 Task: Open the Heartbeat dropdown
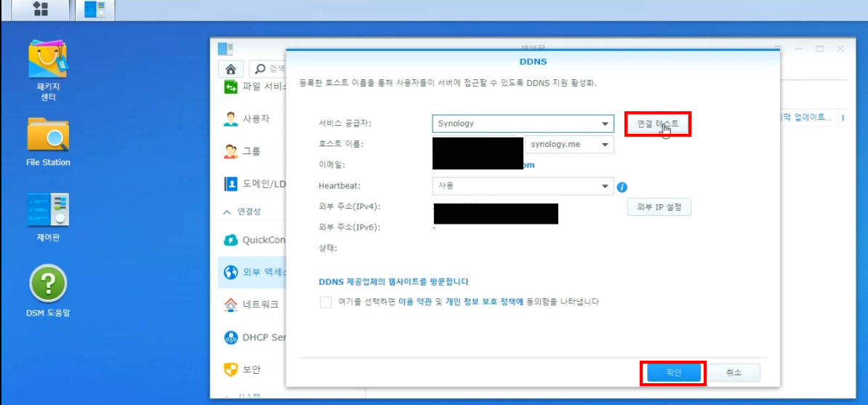click(x=523, y=186)
